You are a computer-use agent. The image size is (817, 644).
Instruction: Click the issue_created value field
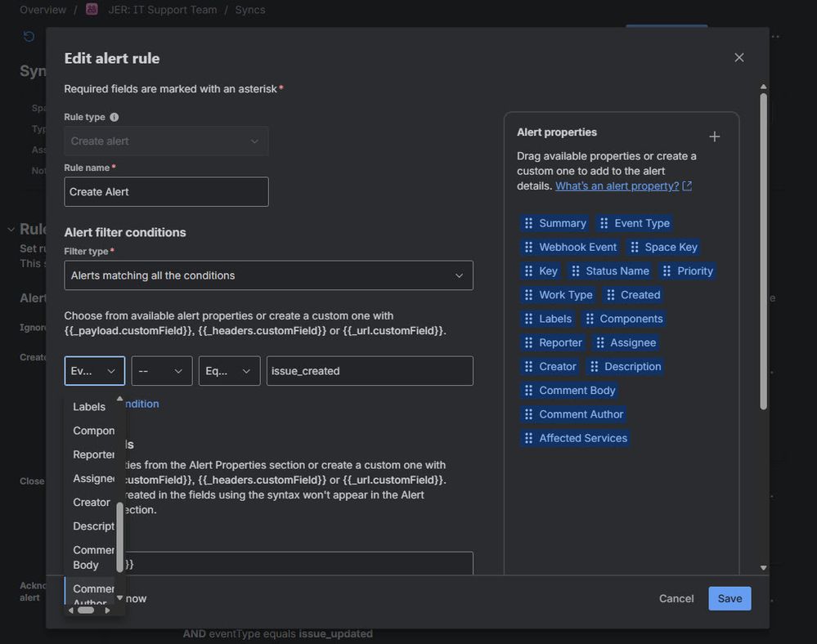point(370,371)
